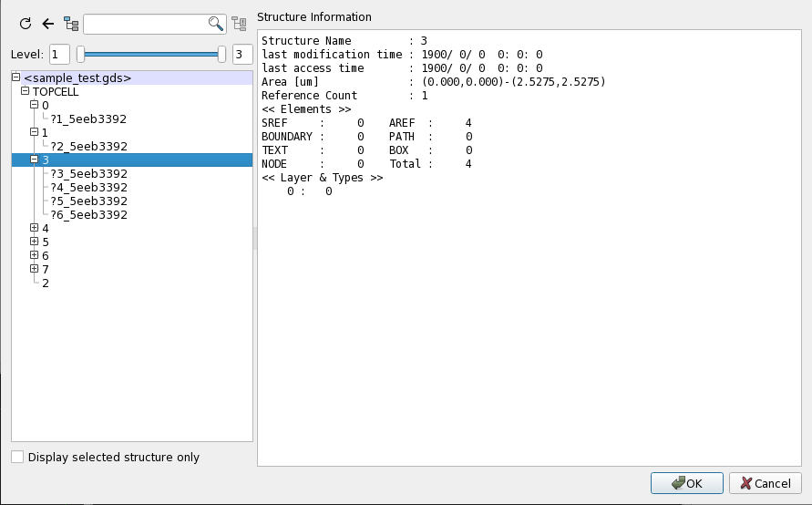The image size is (812, 505).
Task: Expand structure 5 node
Action: tap(35, 242)
